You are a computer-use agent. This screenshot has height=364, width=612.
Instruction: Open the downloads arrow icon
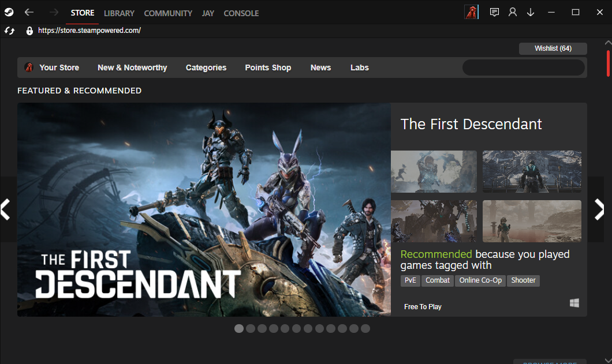531,13
